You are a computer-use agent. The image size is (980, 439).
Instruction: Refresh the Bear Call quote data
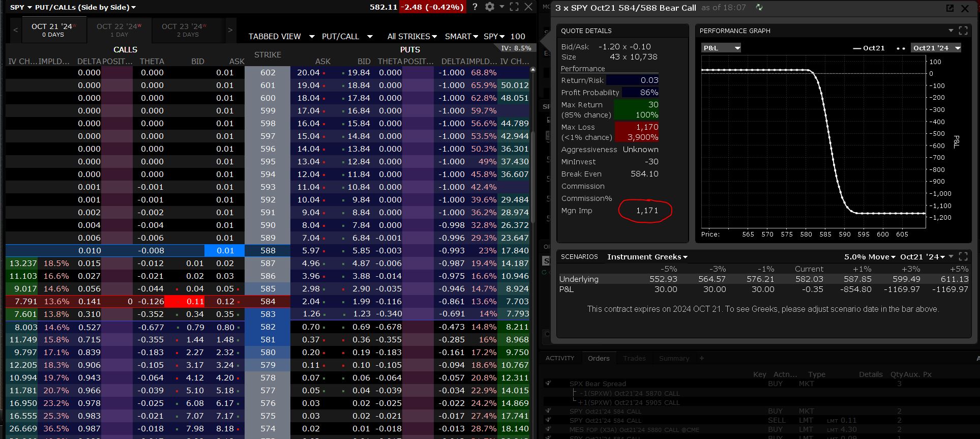click(759, 8)
